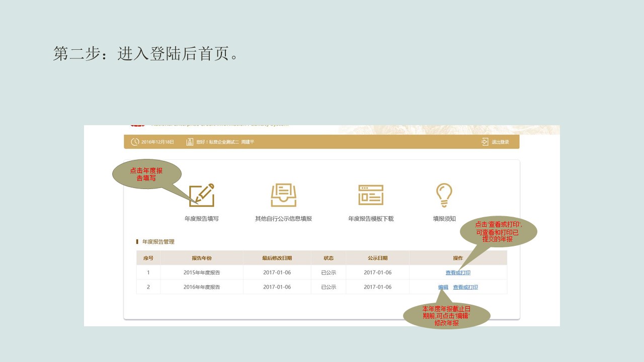Click the 2015年年度报告 table cell

pyautogui.click(x=202, y=273)
